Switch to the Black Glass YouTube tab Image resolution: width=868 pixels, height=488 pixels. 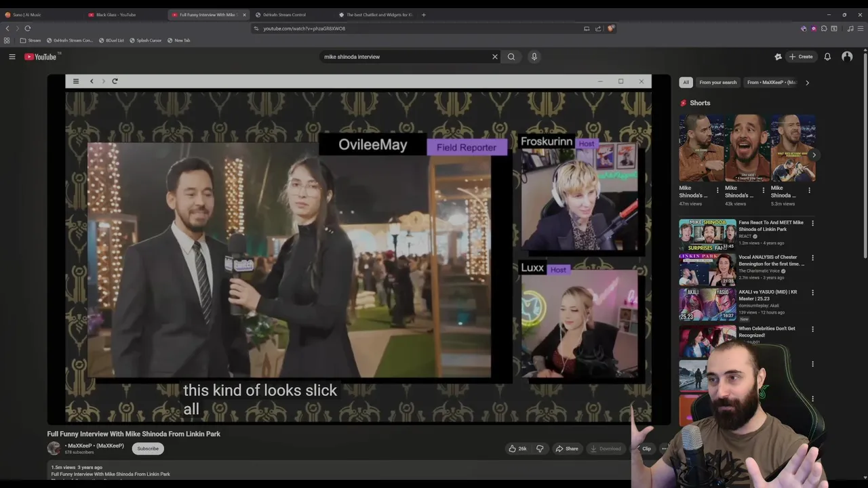click(x=125, y=14)
